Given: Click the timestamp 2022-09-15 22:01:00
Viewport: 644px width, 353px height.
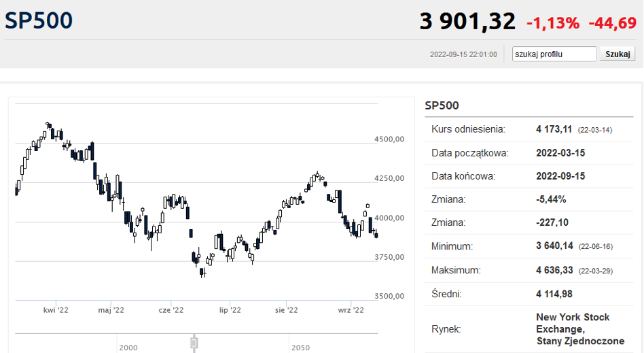Looking at the screenshot, I should pyautogui.click(x=463, y=54).
